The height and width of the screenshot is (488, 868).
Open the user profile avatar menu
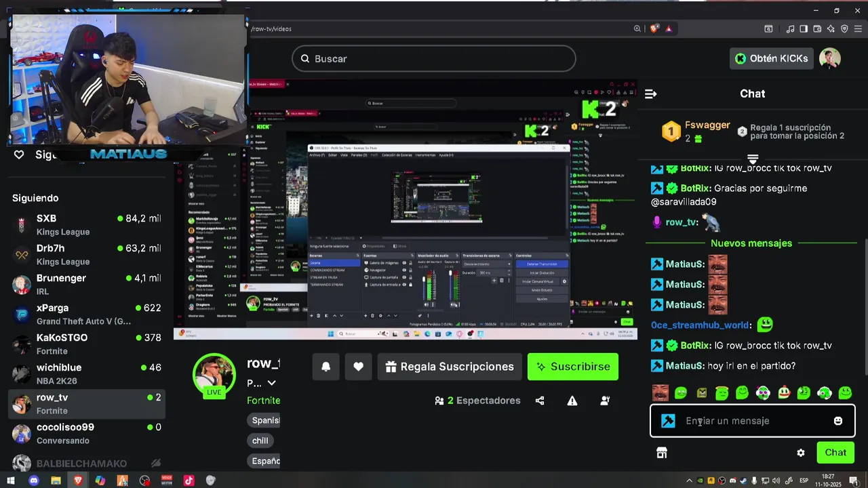point(830,59)
